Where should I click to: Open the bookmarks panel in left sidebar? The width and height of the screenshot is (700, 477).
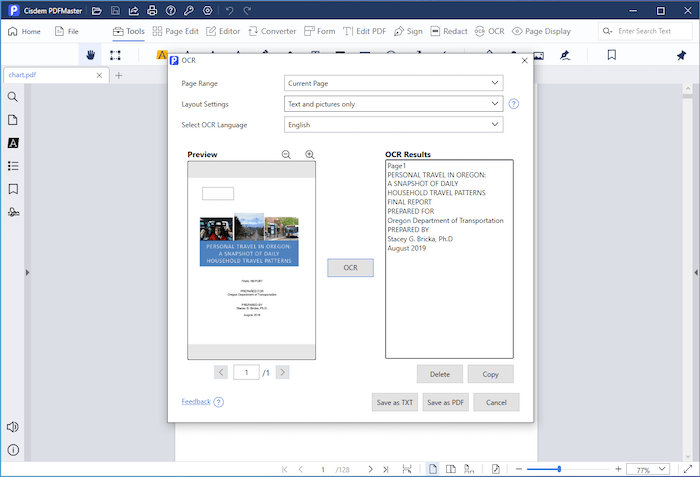(13, 189)
